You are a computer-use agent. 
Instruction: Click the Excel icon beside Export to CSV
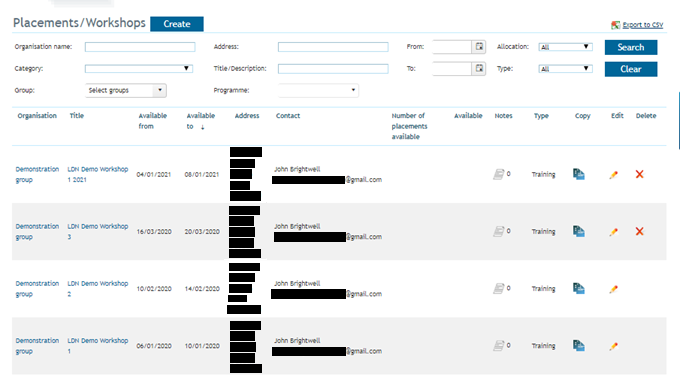point(615,25)
